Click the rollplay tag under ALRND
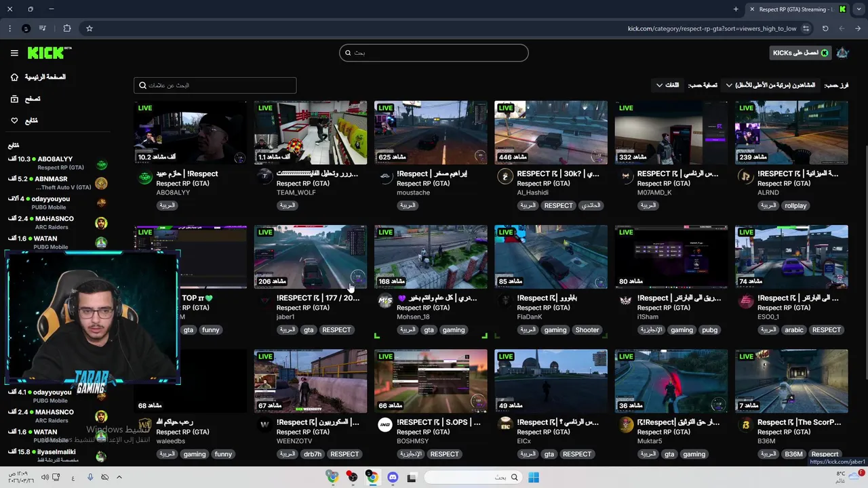Image resolution: width=868 pixels, height=488 pixels. point(795,205)
